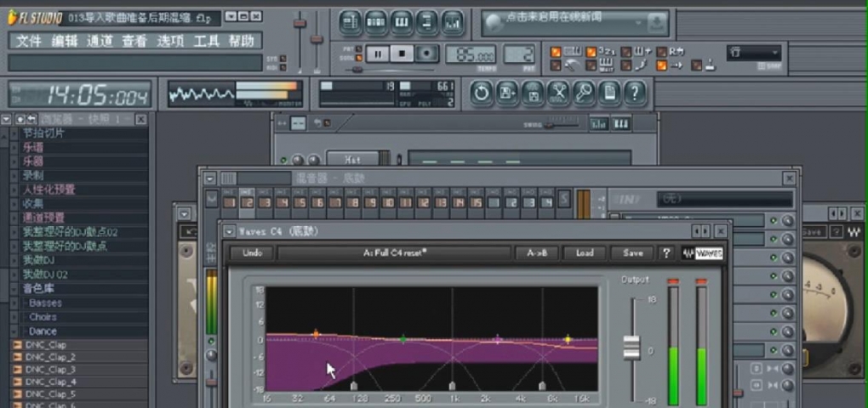Viewport: 868px width, 408px height.
Task: Open the step sequencer icon
Action: [x=376, y=23]
